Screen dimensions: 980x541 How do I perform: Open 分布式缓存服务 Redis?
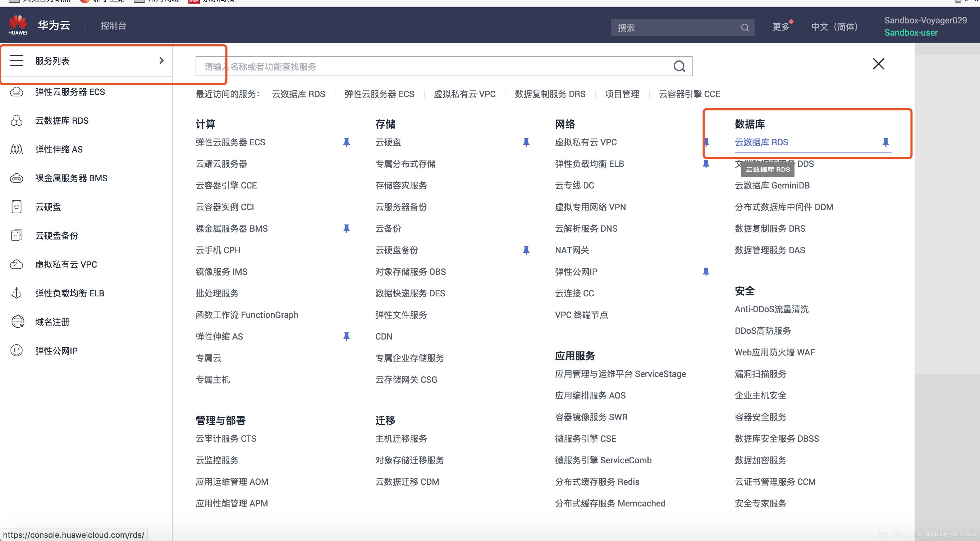point(597,482)
